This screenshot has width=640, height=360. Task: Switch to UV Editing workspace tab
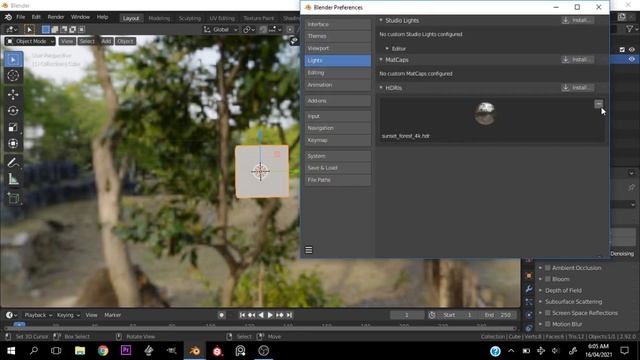222,18
